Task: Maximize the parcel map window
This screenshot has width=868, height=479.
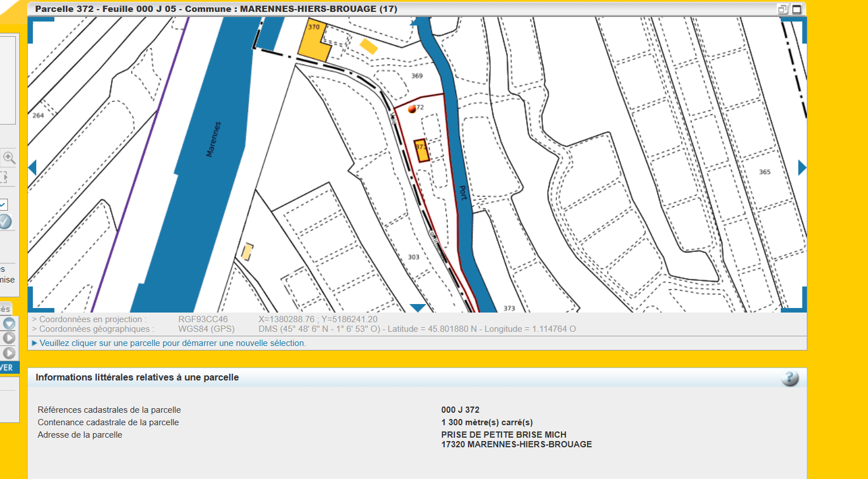Action: pyautogui.click(x=797, y=9)
